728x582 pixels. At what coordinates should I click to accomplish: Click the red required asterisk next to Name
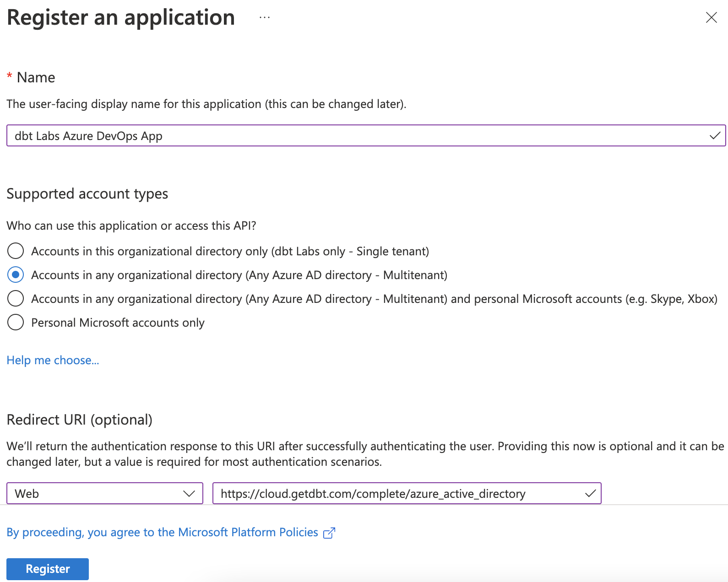(9, 76)
